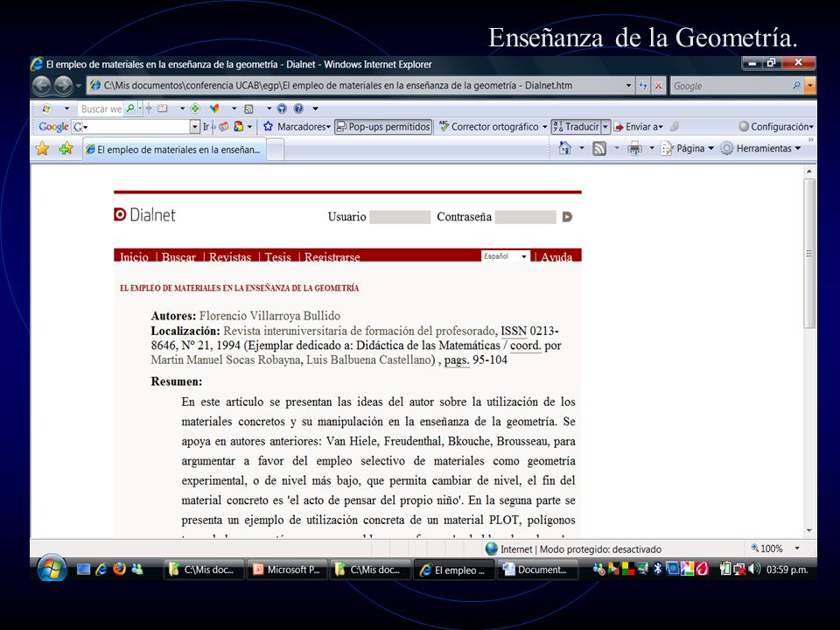This screenshot has width=840, height=630.
Task: Open the Revista interuniversitaria de formación del profesorado link
Action: [x=359, y=331]
